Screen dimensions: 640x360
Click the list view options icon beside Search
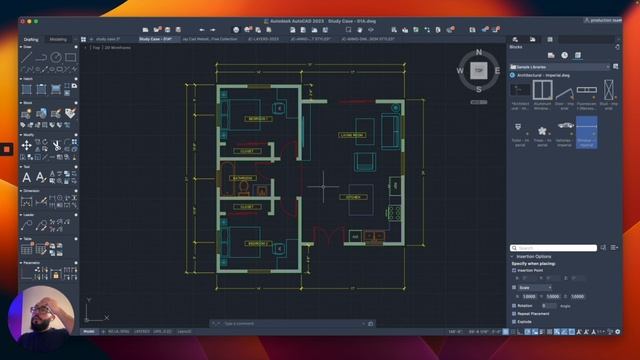614,248
